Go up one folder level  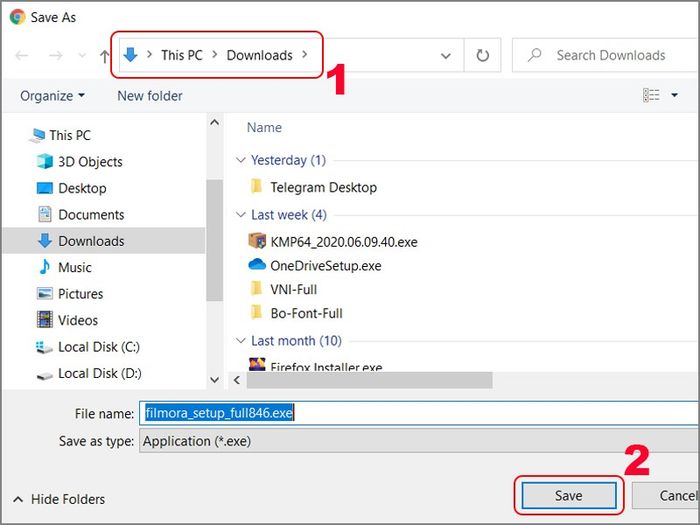(x=104, y=56)
